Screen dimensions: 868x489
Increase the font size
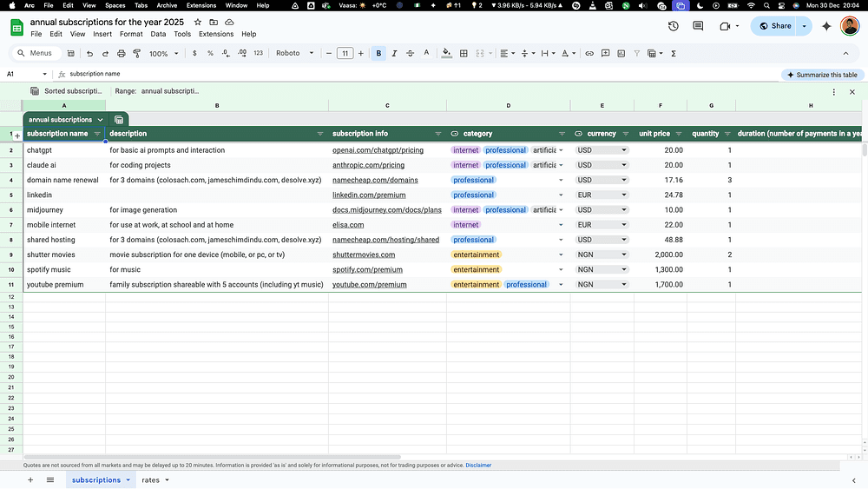click(x=361, y=54)
